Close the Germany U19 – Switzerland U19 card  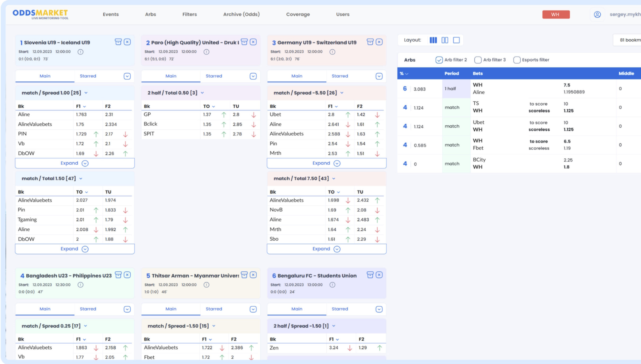[x=379, y=42]
